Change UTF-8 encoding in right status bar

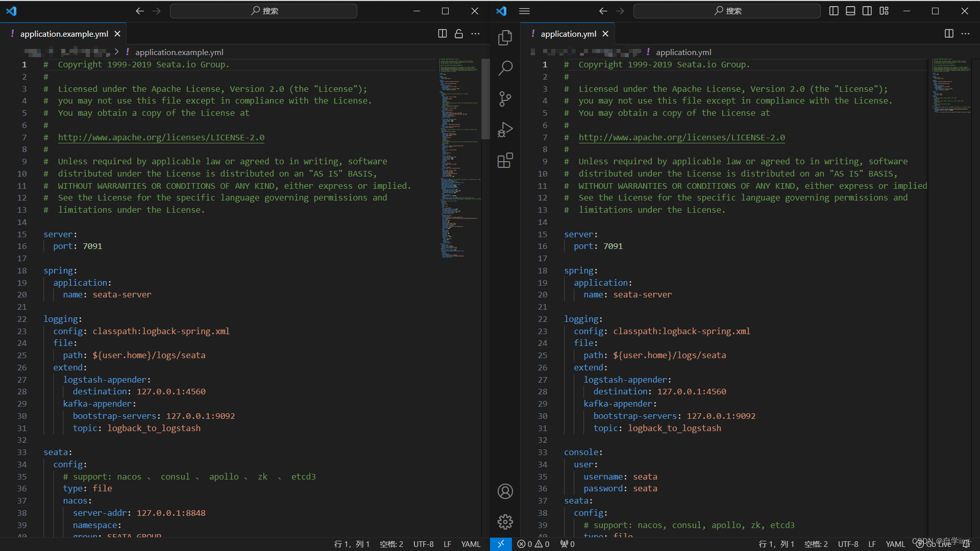(x=848, y=544)
